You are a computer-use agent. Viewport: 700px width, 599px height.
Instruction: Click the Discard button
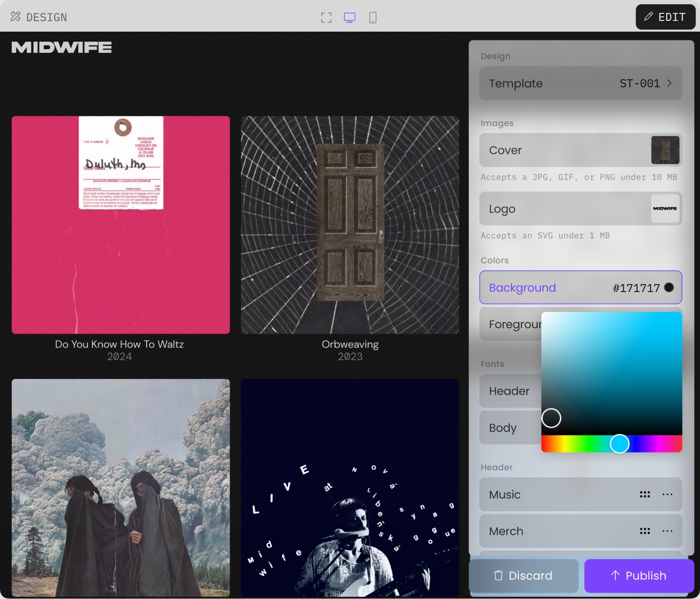[x=523, y=575]
